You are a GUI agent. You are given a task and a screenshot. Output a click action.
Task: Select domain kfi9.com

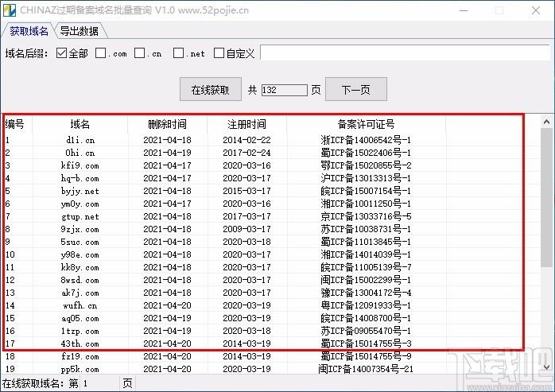point(80,165)
